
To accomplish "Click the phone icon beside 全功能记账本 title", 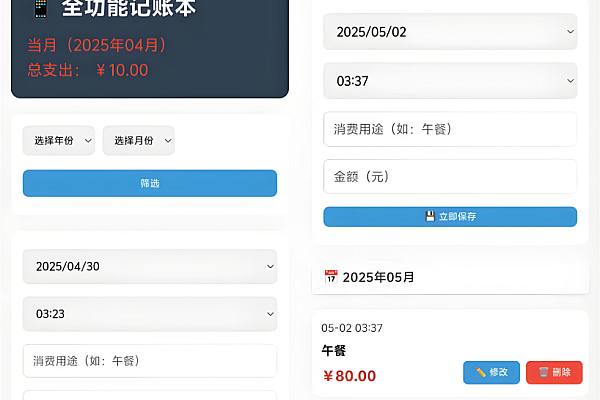I will pos(41,8).
